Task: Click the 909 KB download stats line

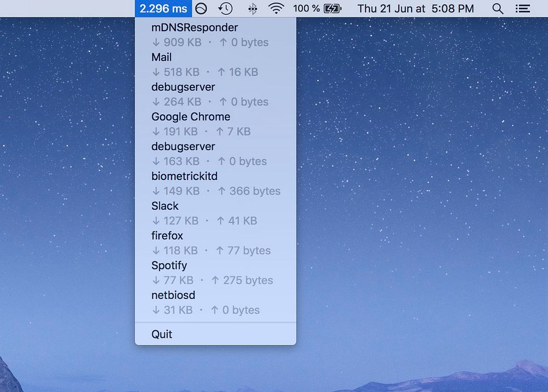Action: [x=210, y=42]
